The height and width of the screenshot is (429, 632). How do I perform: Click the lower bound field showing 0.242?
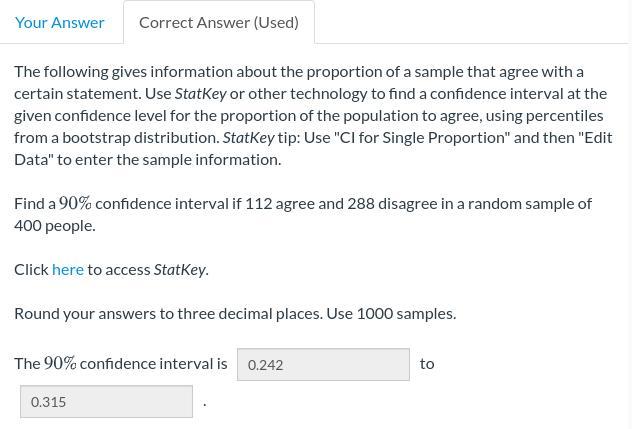323,364
